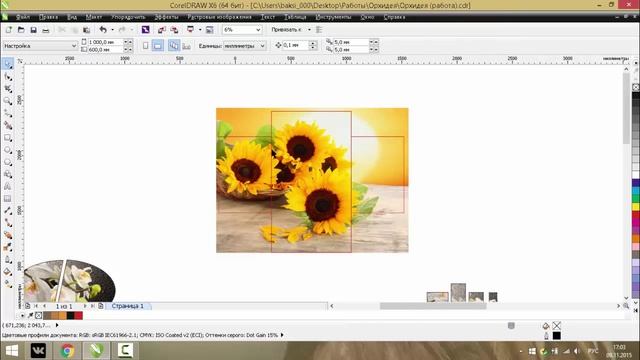
Task: Select the Table tool
Action: pos(7,199)
